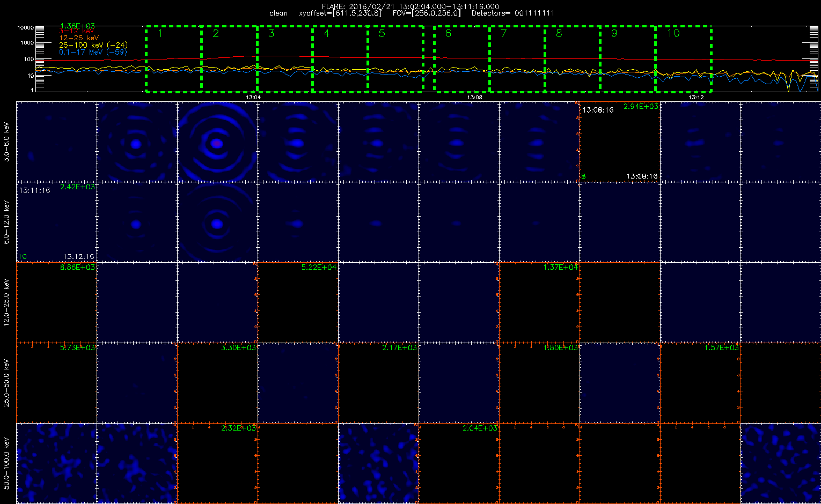
Task: Select time interval 3 marker
Action: [272, 34]
